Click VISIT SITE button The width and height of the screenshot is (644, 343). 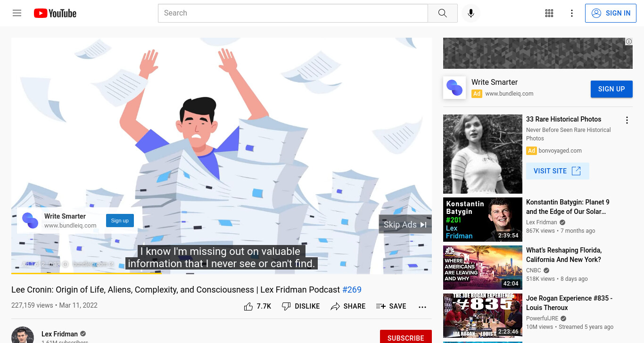tap(557, 171)
